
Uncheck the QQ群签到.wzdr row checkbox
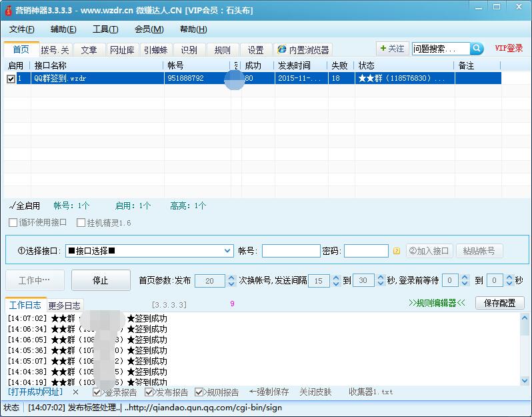[11, 79]
